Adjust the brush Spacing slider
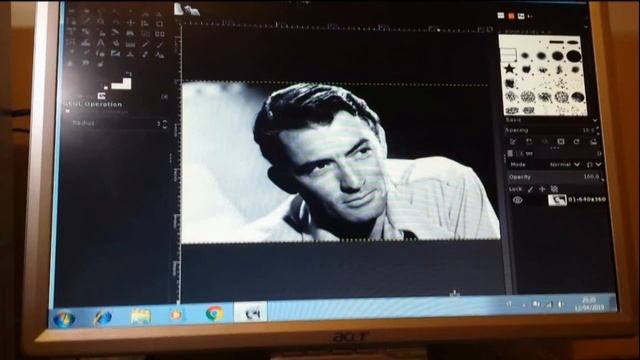The width and height of the screenshot is (640, 360). click(x=552, y=131)
